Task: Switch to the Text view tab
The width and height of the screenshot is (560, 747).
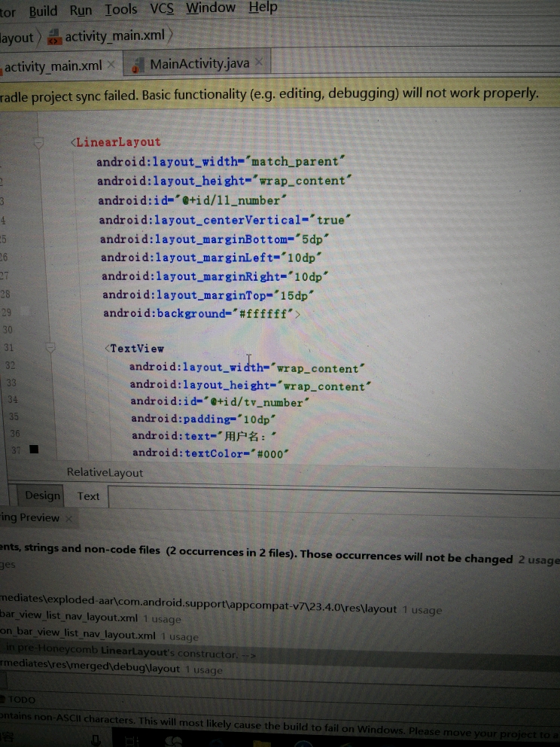Action: tap(88, 496)
